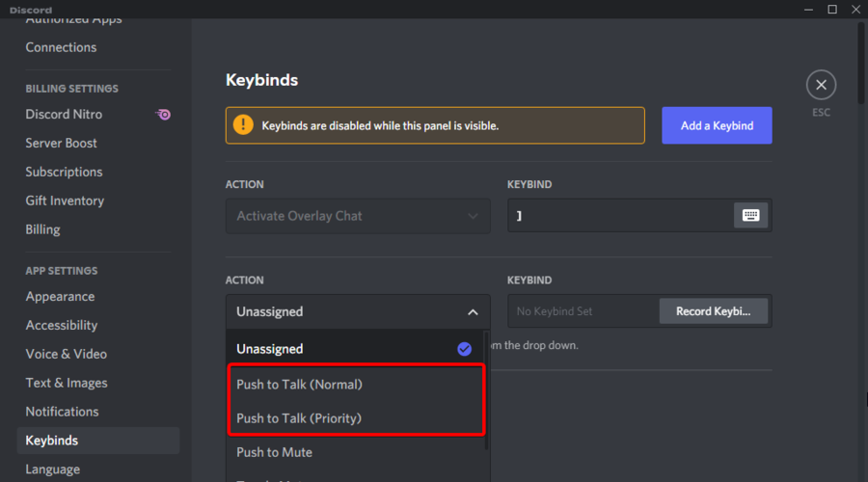Viewport: 868px width, 482px height.
Task: Go to Billing settings
Action: pos(42,229)
